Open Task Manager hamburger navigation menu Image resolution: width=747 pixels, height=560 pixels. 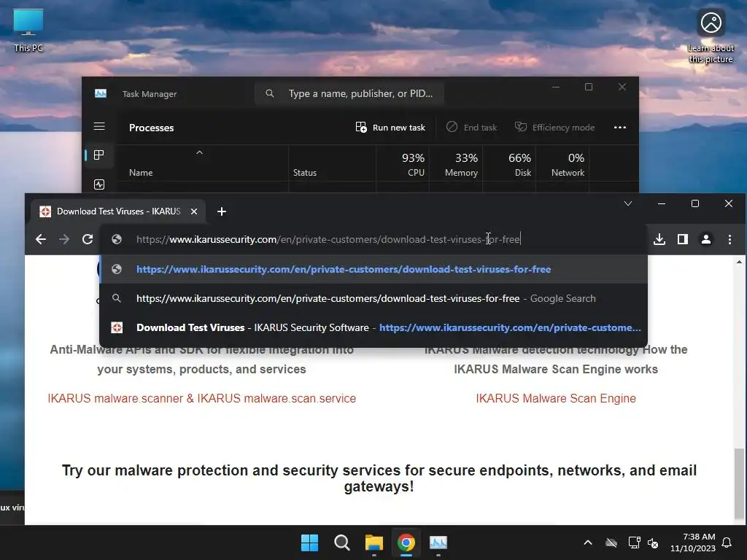coord(99,127)
